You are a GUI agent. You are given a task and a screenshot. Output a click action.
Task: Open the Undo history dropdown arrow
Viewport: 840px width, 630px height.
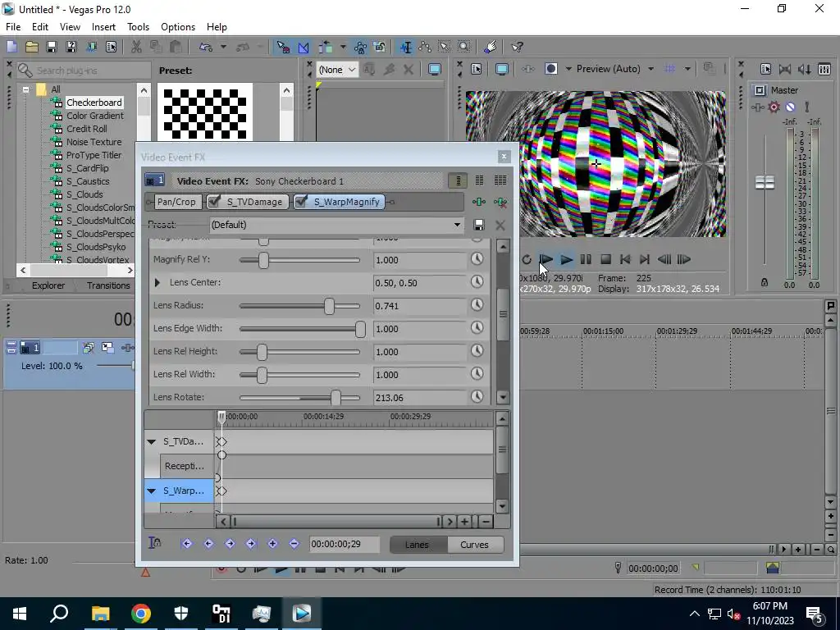pos(223,47)
